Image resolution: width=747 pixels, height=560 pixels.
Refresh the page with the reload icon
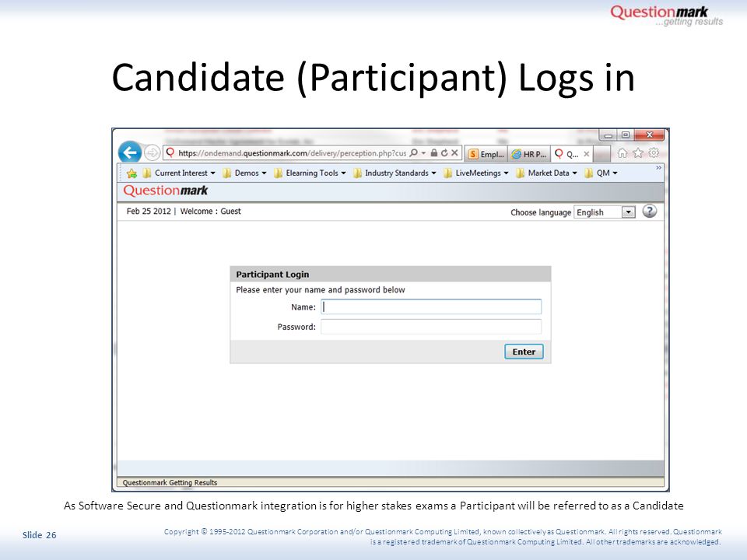pyautogui.click(x=444, y=153)
